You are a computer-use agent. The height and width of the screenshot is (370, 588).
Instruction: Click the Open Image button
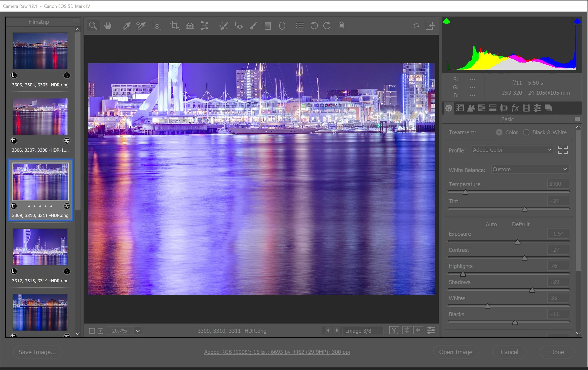[x=456, y=352]
